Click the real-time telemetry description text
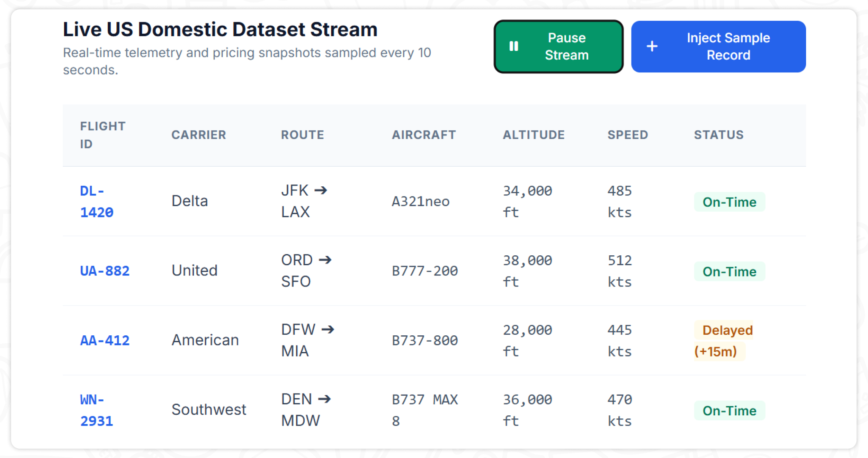 point(247,61)
